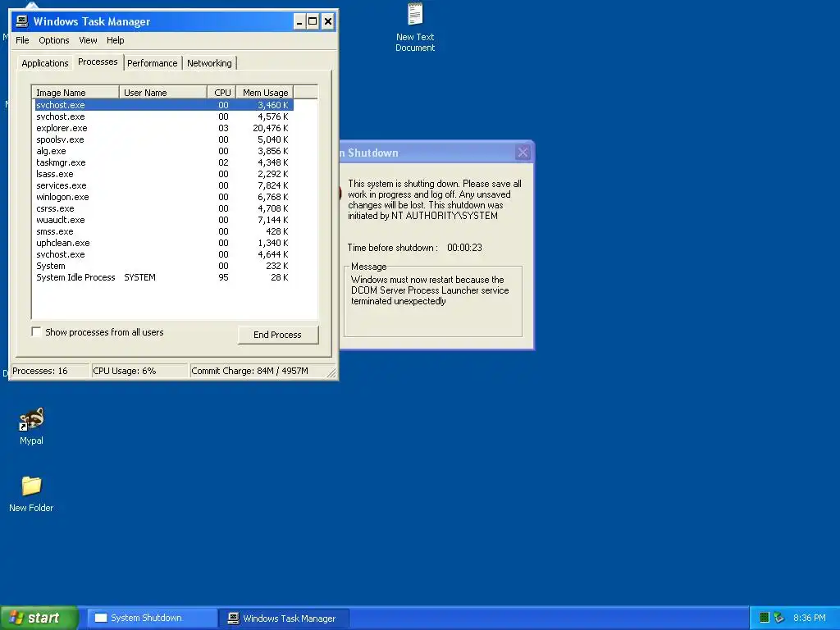Sort by Mem Usage column header
Viewport: 840px width, 630px height.
click(x=265, y=93)
